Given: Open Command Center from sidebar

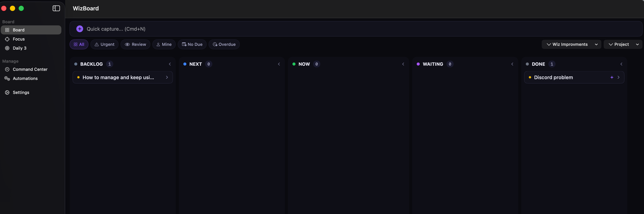Looking at the screenshot, I should 30,69.
